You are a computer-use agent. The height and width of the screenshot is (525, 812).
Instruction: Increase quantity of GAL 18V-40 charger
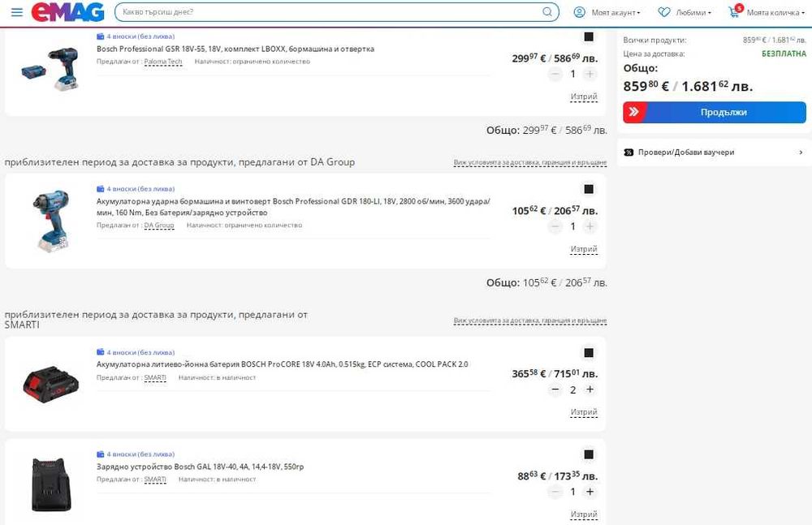coord(590,492)
